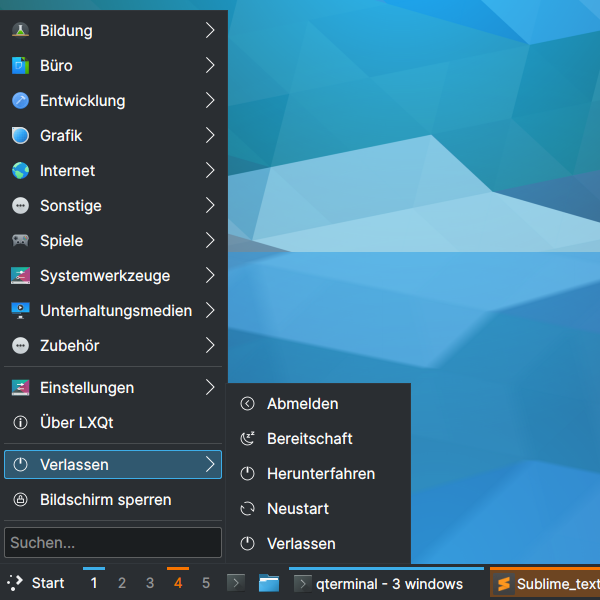Screen dimensions: 600x600
Task: Click the Über LXQt info icon
Action: click(x=20, y=423)
